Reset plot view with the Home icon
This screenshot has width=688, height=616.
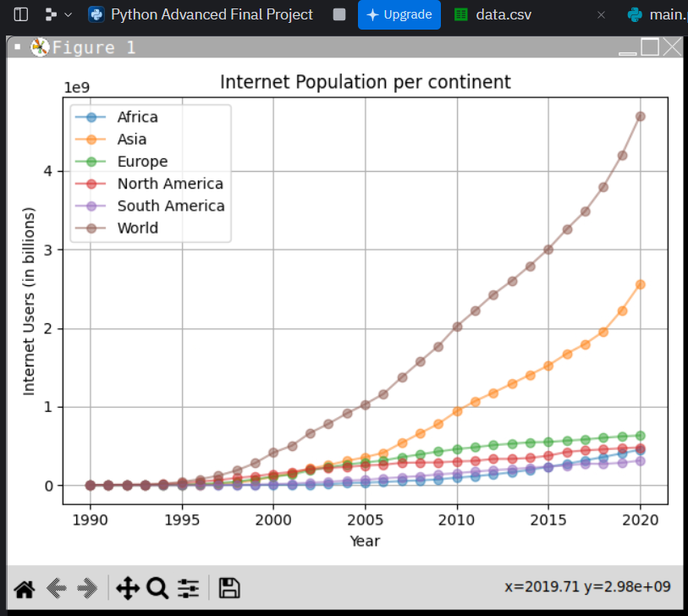click(x=24, y=588)
